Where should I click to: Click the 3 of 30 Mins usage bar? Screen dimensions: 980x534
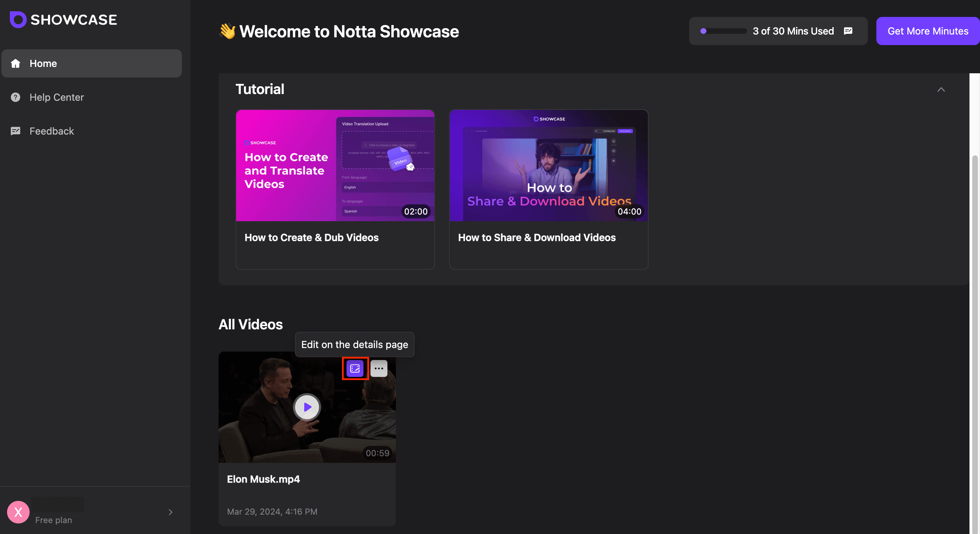[723, 31]
